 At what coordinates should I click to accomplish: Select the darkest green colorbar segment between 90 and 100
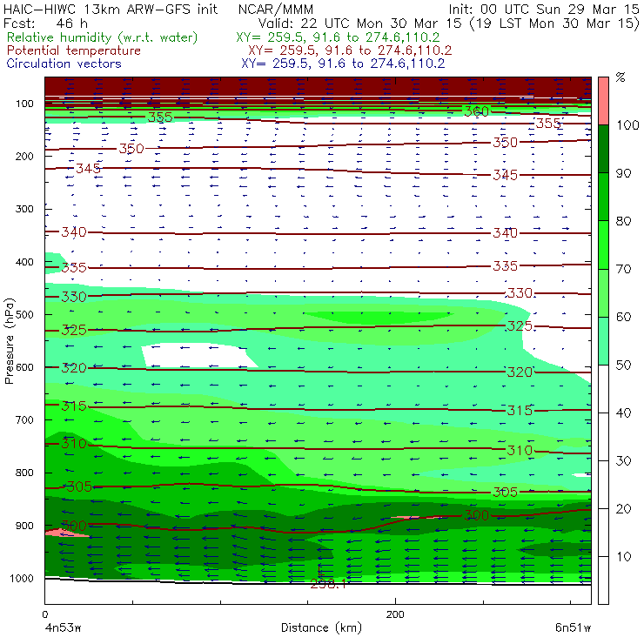point(603,149)
